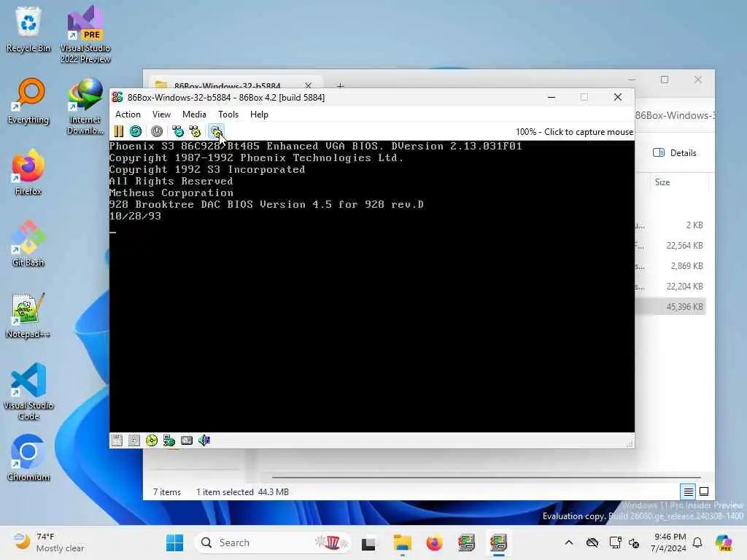Screen dimensions: 747x560
Task: Click 7 items status text in Explorer
Action: coord(167,492)
